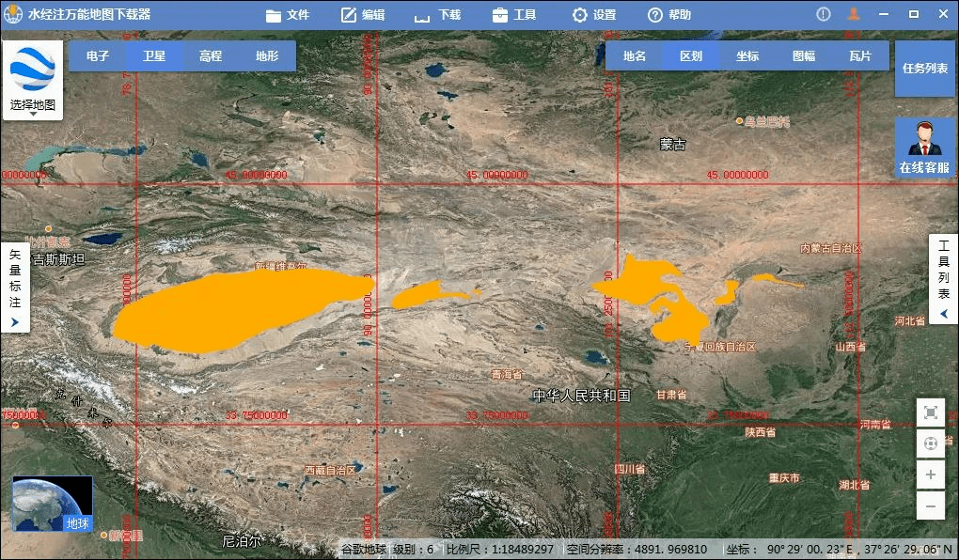
Task: Zoom in with the plus button
Action: 930,474
